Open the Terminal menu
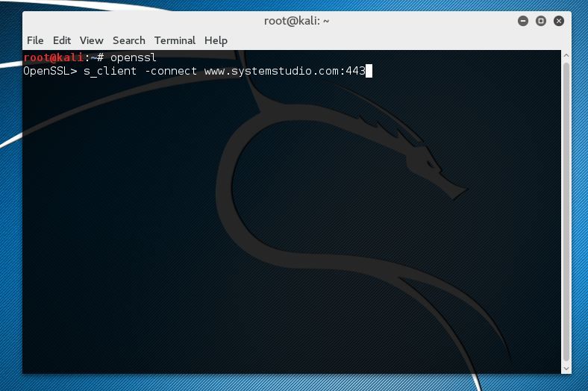The height and width of the screenshot is (391, 588). point(175,40)
